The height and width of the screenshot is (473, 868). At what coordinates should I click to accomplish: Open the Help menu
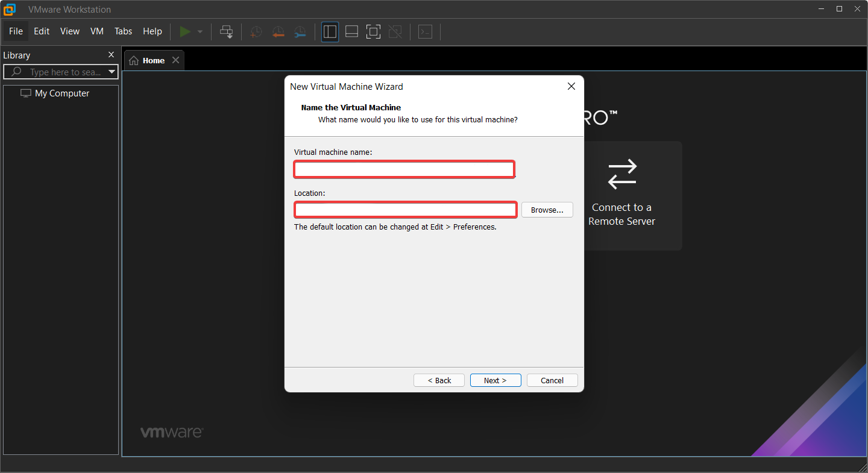click(153, 31)
